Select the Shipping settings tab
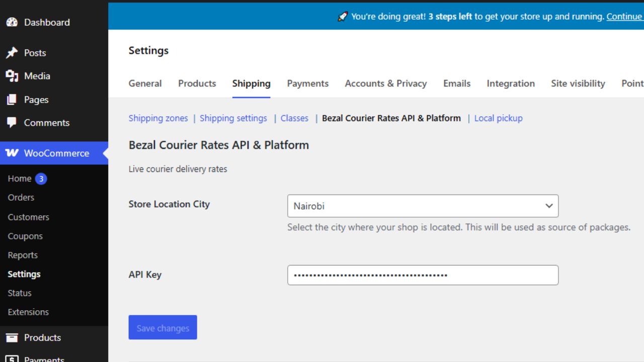The image size is (644, 362). click(252, 83)
